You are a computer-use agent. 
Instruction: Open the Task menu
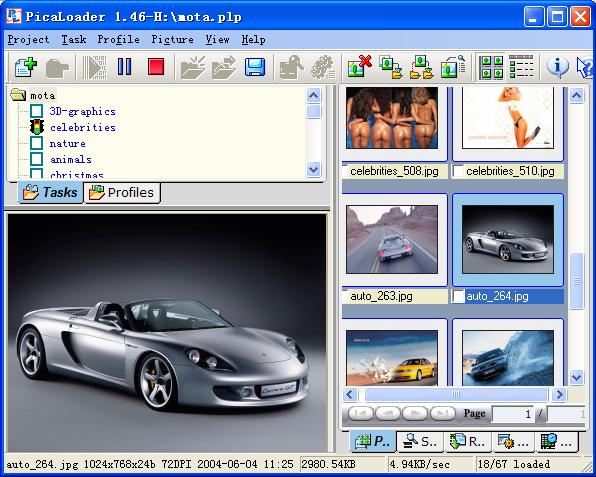click(x=74, y=40)
